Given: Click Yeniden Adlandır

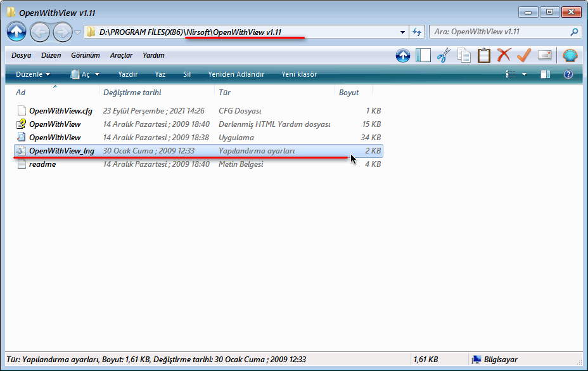Looking at the screenshot, I should click(x=236, y=74).
